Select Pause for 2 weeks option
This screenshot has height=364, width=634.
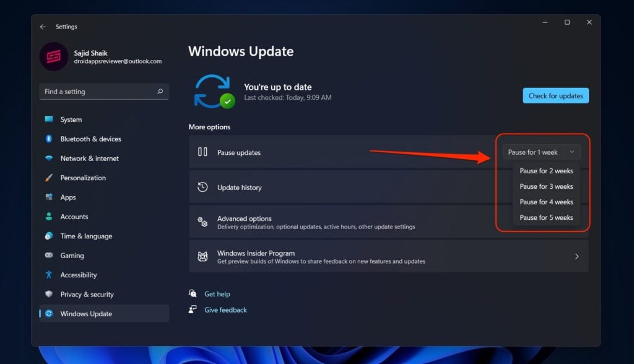click(x=545, y=171)
